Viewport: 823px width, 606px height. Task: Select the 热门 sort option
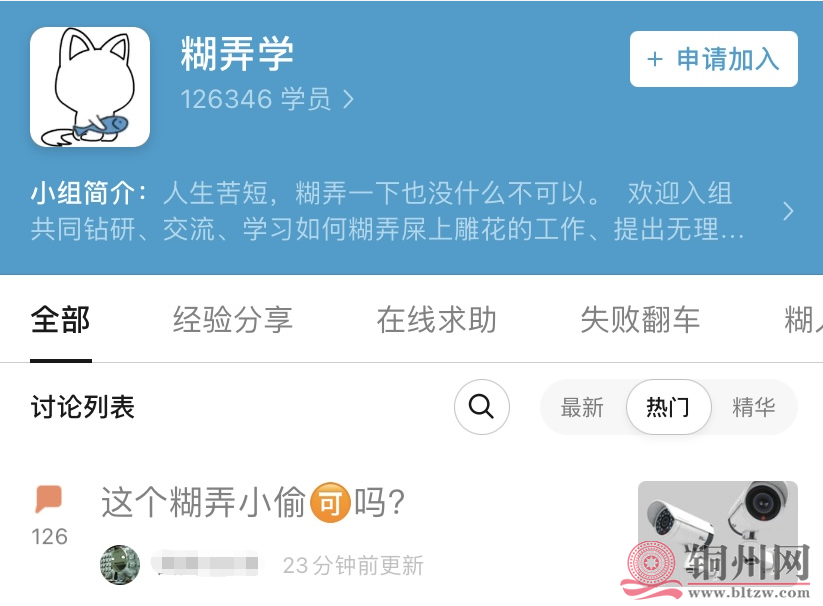(668, 407)
